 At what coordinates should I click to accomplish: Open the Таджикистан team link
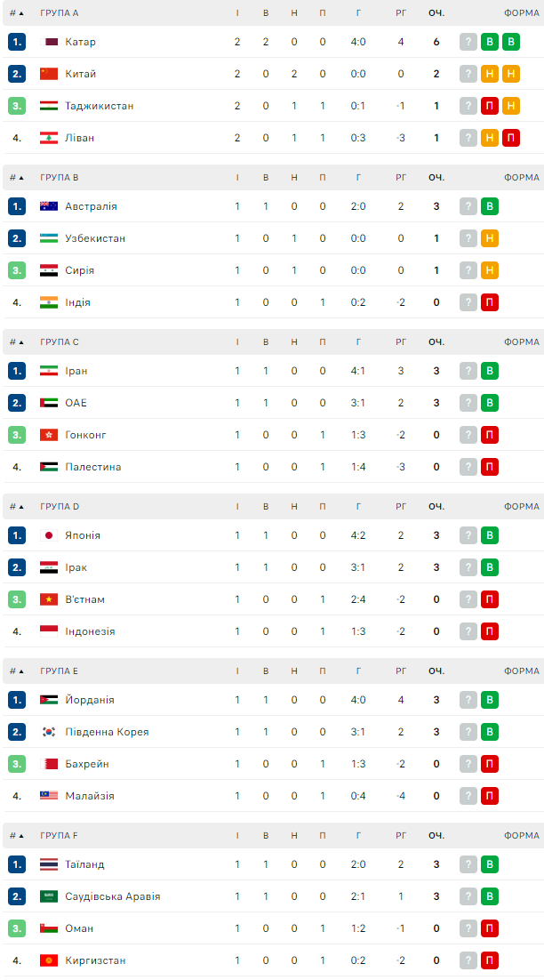click(x=100, y=106)
